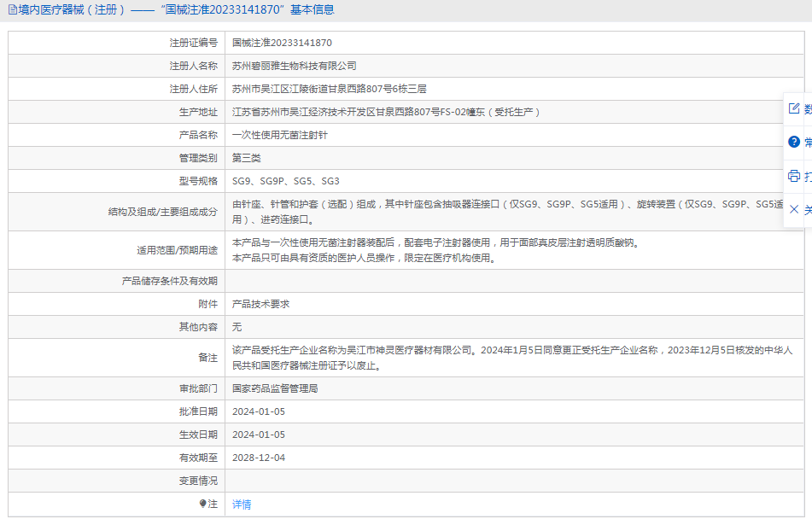Click the printer icon in side panel
This screenshot has width=812, height=525.
(x=794, y=176)
